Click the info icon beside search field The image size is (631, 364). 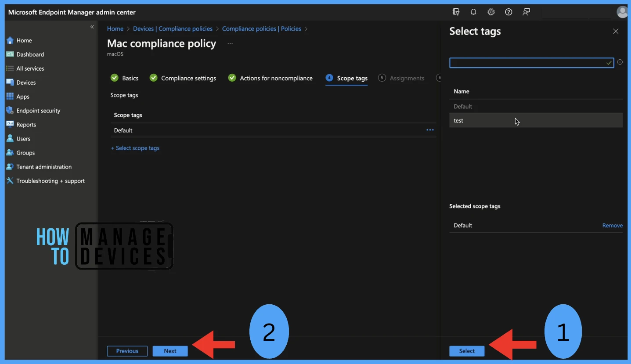(x=620, y=62)
